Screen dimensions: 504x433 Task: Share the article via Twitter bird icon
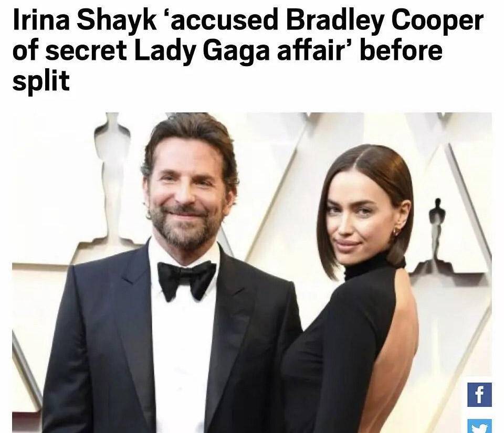coord(479,426)
